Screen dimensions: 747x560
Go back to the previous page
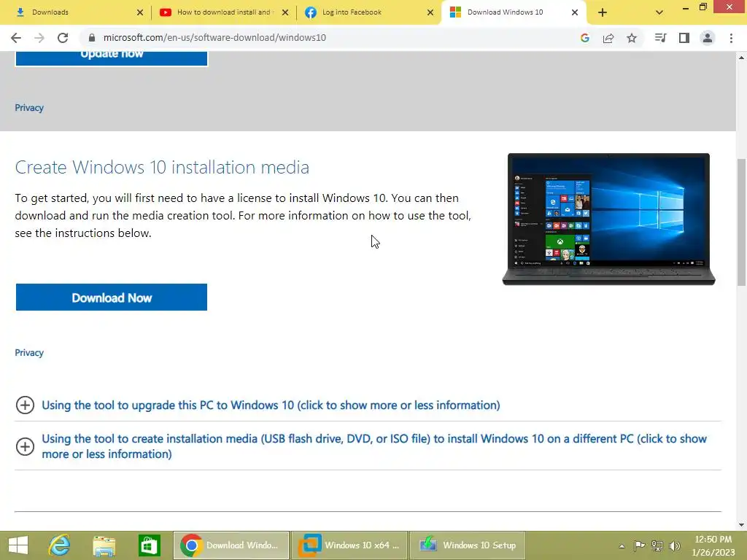tap(16, 38)
